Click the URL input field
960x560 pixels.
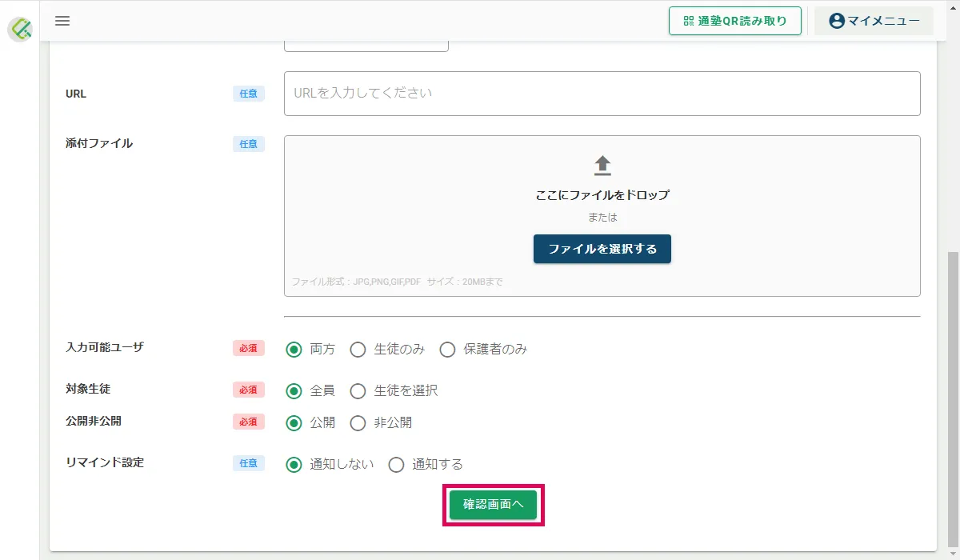(602, 94)
